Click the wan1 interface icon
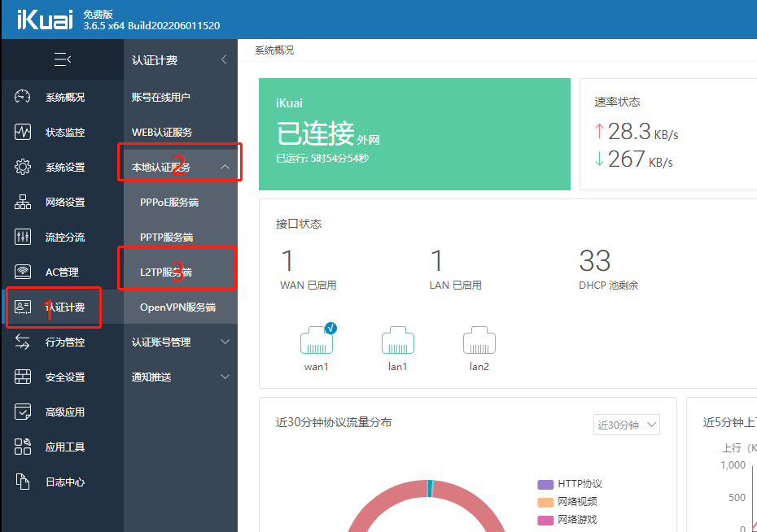The height and width of the screenshot is (532, 757). pos(316,342)
